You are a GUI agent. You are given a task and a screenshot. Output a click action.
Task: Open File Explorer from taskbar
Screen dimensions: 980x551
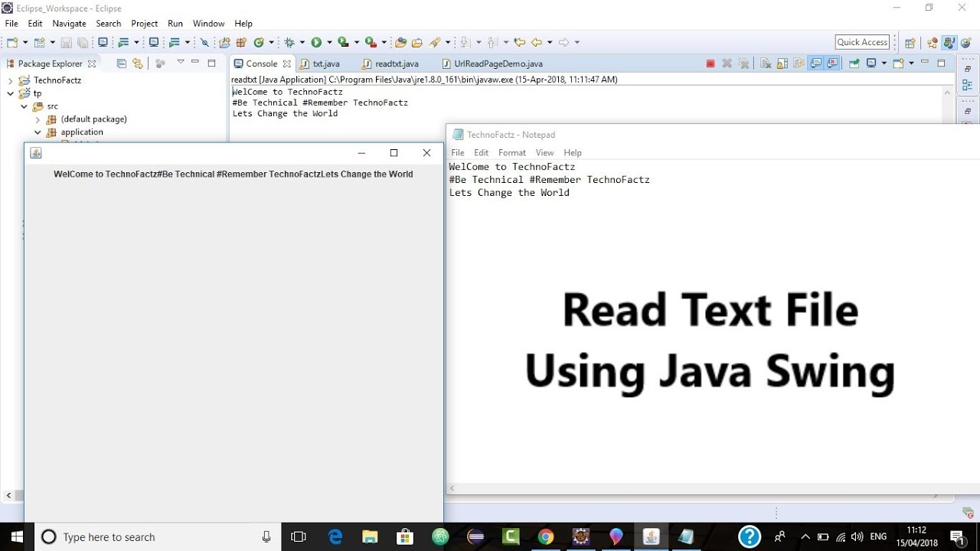[x=370, y=536]
